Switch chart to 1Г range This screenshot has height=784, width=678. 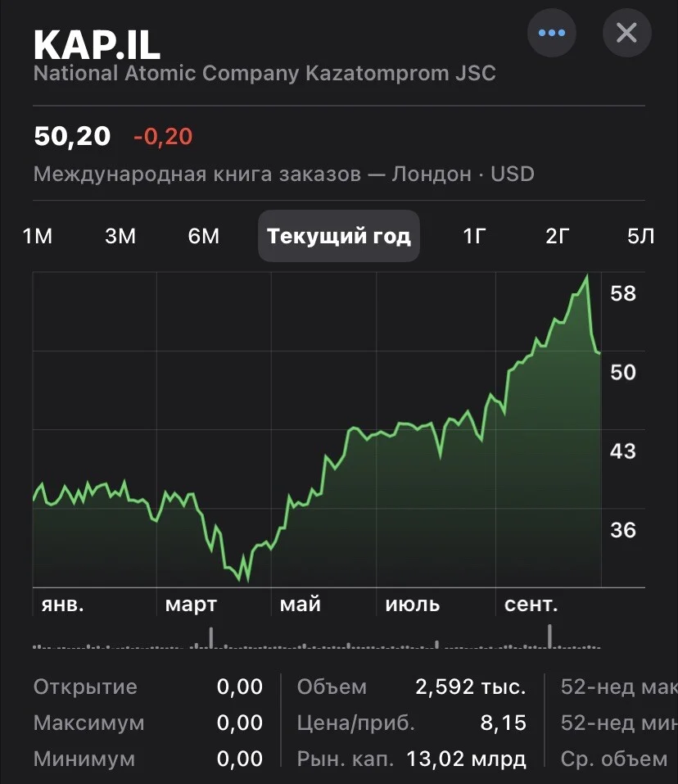(x=474, y=236)
